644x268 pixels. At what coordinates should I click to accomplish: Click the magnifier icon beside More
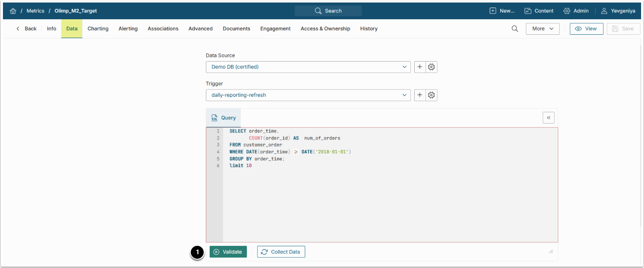tap(515, 29)
